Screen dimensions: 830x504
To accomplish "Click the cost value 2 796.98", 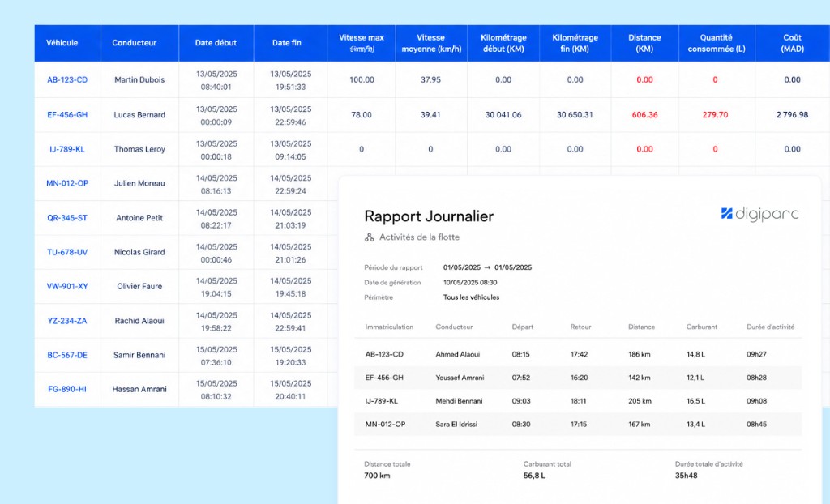I will tap(793, 115).
